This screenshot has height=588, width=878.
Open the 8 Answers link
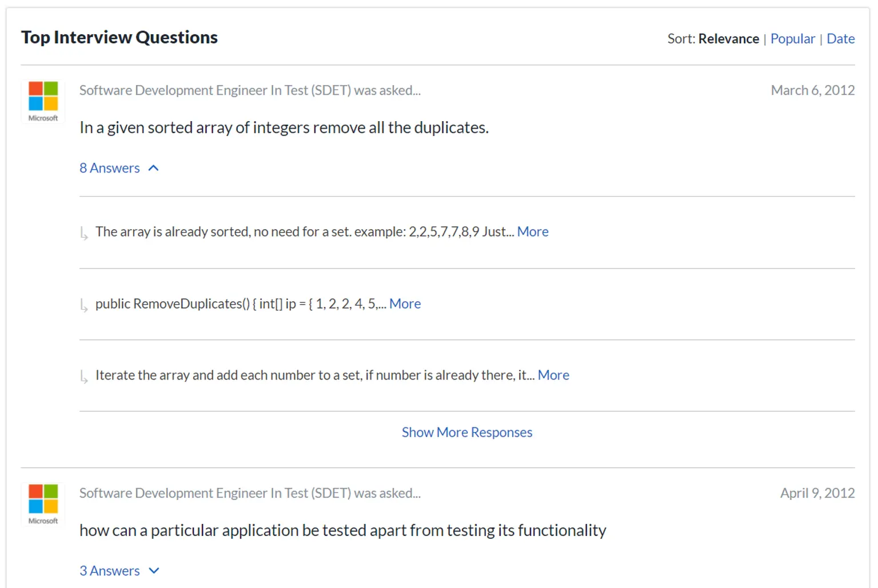(110, 168)
